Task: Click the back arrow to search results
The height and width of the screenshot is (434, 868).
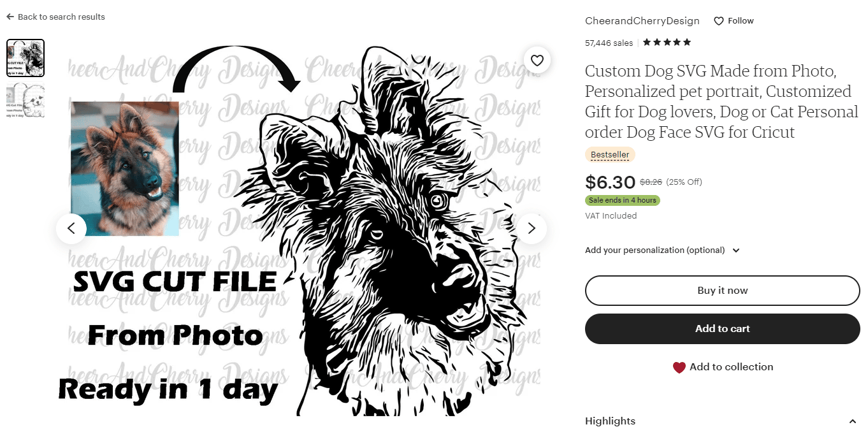Action: (x=10, y=17)
